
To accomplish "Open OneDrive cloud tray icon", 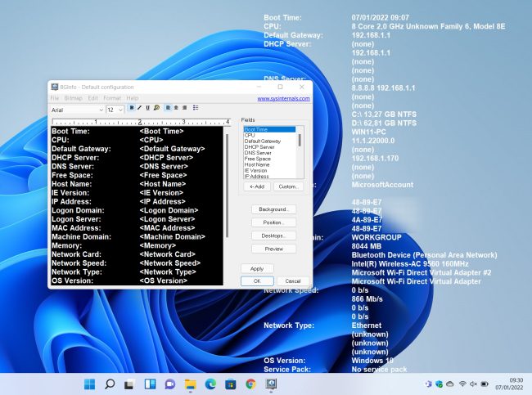I will [450, 384].
